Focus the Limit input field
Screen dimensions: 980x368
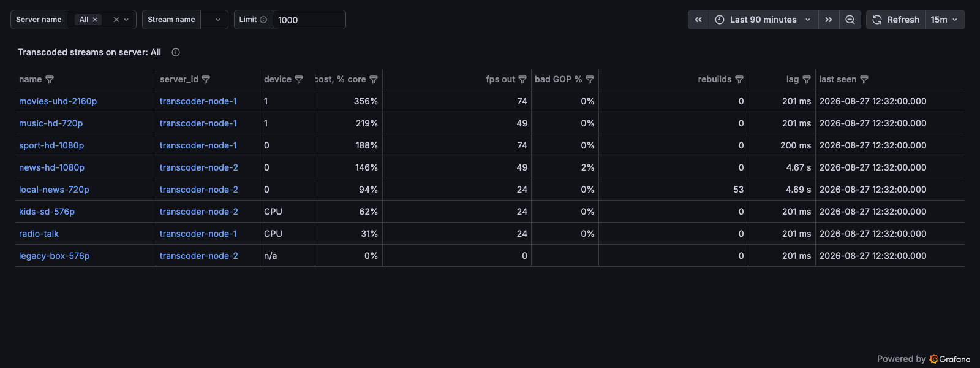[309, 20]
